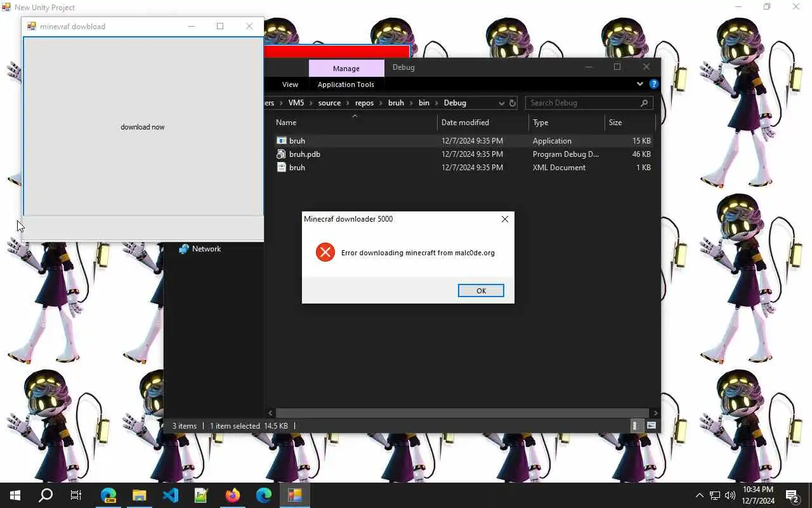Close the Minecraf downloader 5000 dialog
The height and width of the screenshot is (508, 812).
click(505, 219)
